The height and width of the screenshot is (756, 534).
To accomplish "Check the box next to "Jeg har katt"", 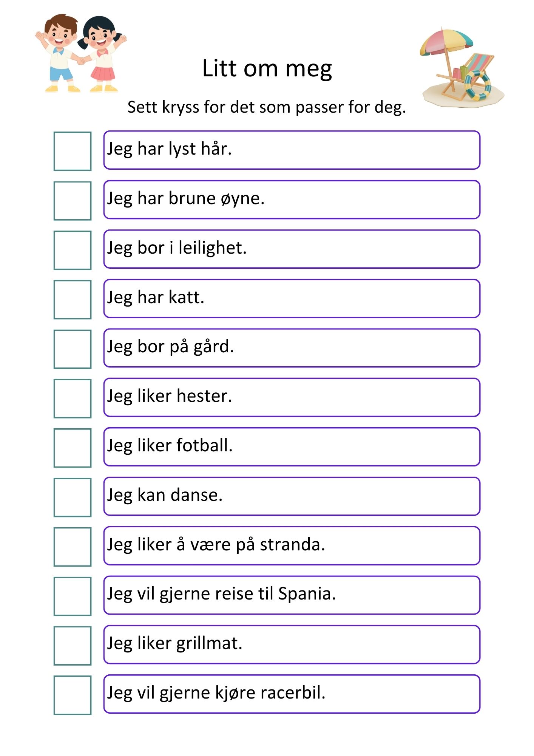I will [73, 300].
